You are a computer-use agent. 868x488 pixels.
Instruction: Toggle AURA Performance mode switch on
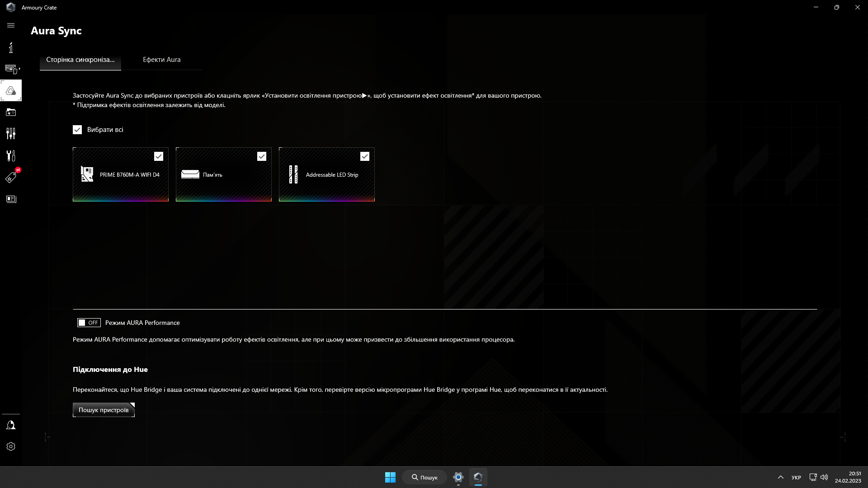89,323
